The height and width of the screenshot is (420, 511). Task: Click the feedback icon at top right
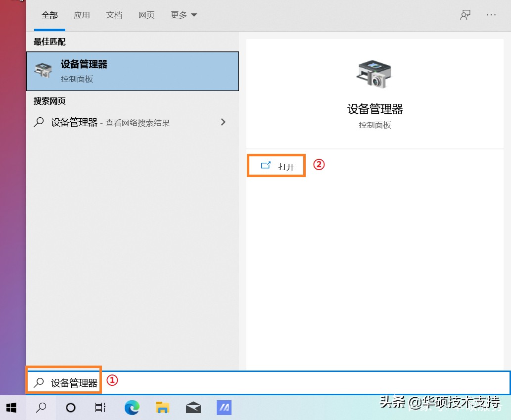coord(465,15)
